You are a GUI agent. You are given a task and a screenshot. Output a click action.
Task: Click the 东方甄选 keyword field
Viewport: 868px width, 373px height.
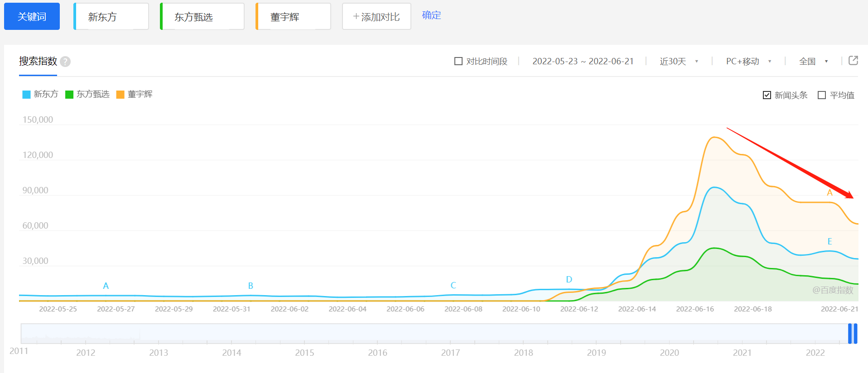(203, 17)
